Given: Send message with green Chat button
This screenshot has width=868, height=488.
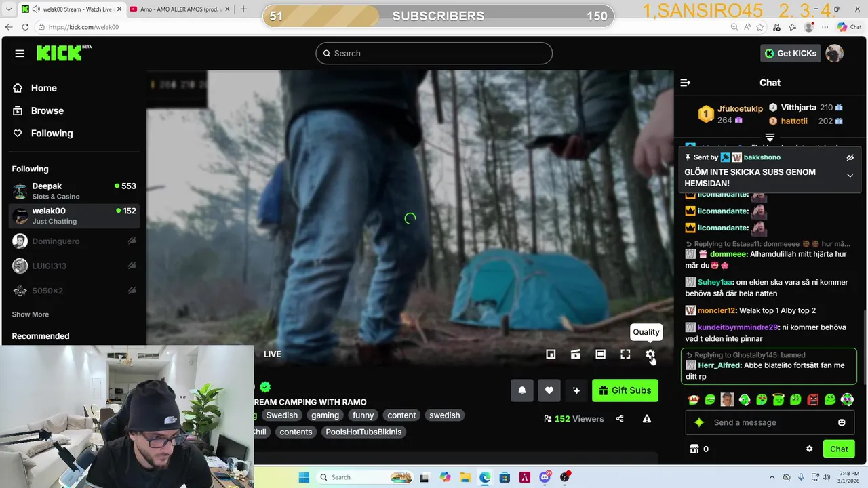Looking at the screenshot, I should pos(839,449).
